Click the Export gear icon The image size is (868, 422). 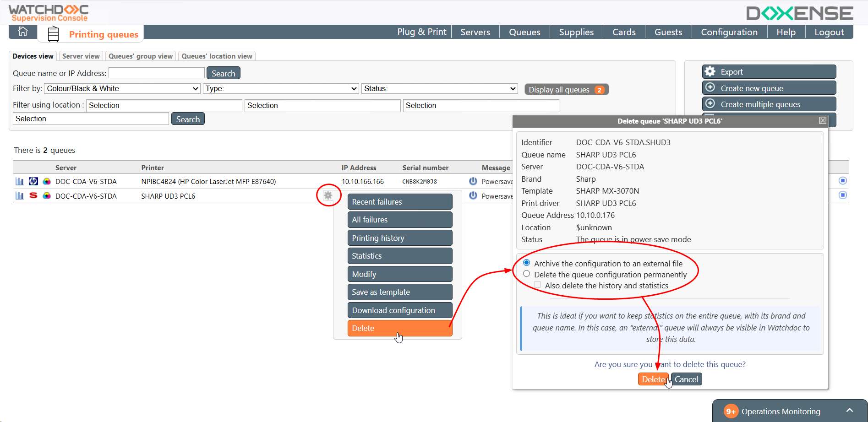coord(710,71)
